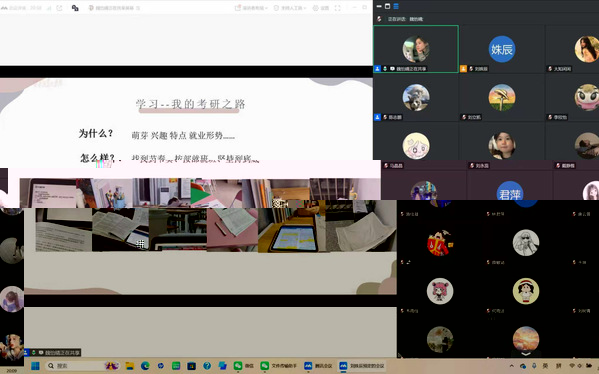Open the presenter view dropdown with notification dot
This screenshot has height=374, width=599.
tap(251, 8)
